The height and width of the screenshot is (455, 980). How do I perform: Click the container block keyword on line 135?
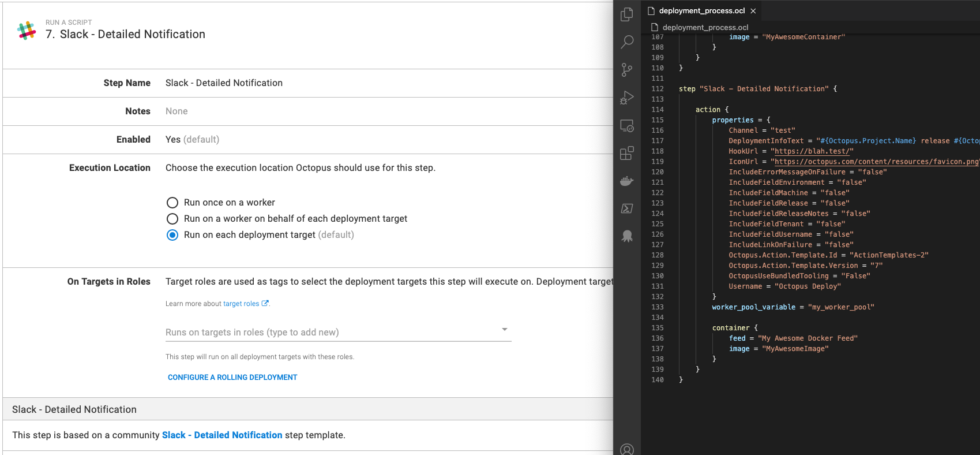coord(731,328)
